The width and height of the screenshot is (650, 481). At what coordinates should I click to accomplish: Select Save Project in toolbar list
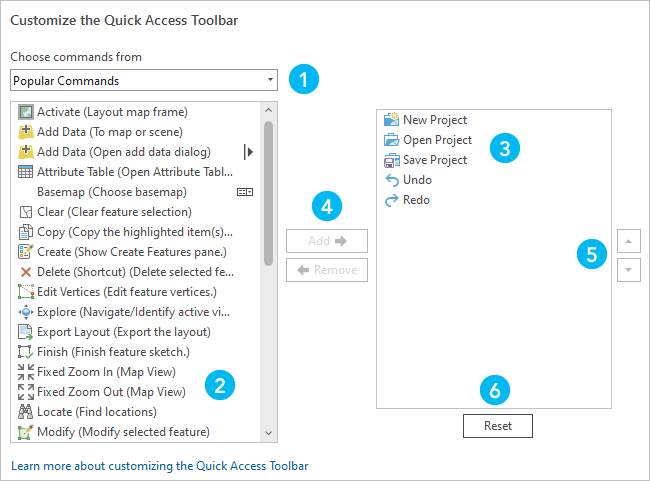pyautogui.click(x=434, y=160)
